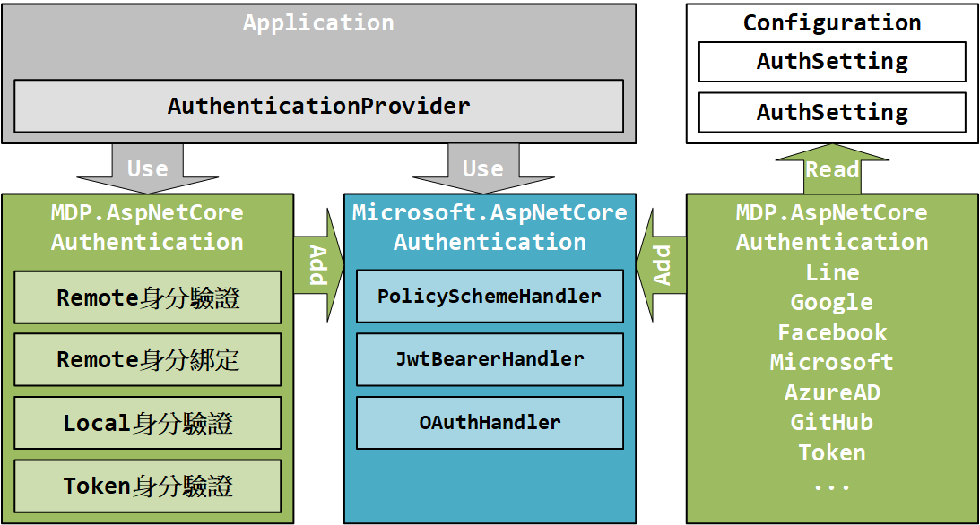
Task: Click the ellipsis below Token in provider list
Action: pyautogui.click(x=832, y=486)
